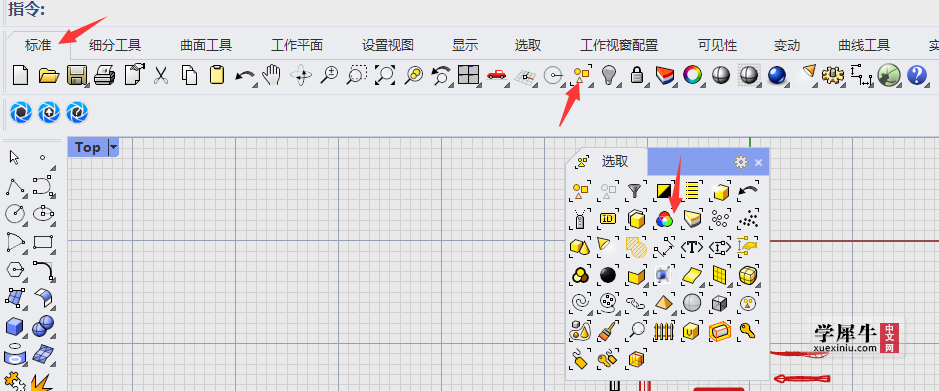
Task: Click the Undo View Change icon
Action: [x=441, y=75]
